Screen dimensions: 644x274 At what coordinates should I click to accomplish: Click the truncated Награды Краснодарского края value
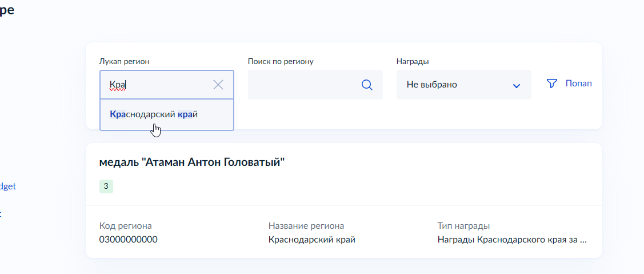(x=512, y=240)
